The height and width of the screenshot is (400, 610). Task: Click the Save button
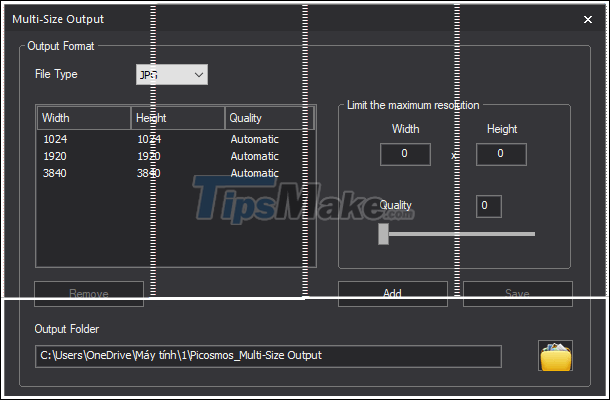pos(517,294)
